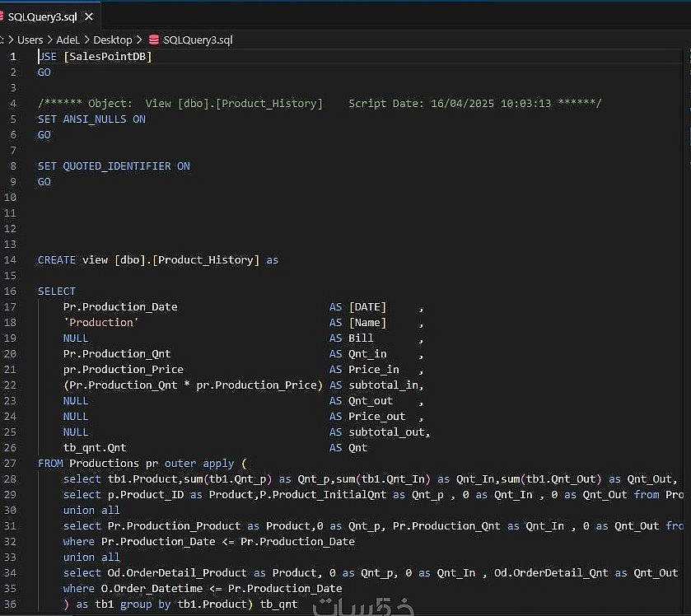691x616 pixels.
Task: Click Pr.Production_Qnt on line 20
Action: tap(117, 354)
